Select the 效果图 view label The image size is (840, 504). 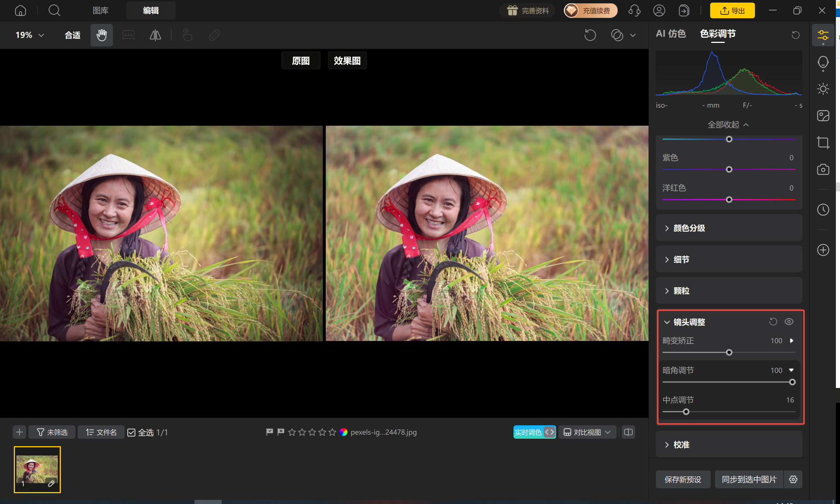347,60
